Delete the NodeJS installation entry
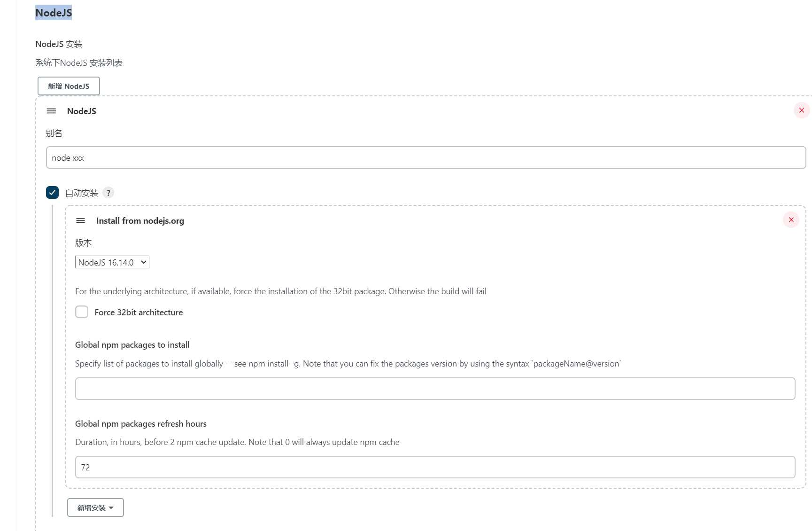The width and height of the screenshot is (812, 531). [x=801, y=110]
